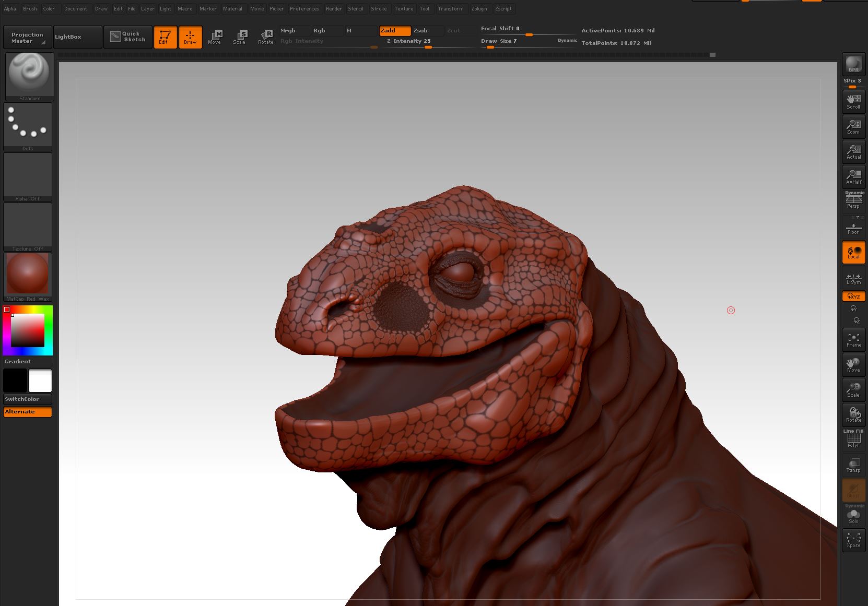Open the Dots stroke selector
The height and width of the screenshot is (606, 868).
(x=28, y=127)
